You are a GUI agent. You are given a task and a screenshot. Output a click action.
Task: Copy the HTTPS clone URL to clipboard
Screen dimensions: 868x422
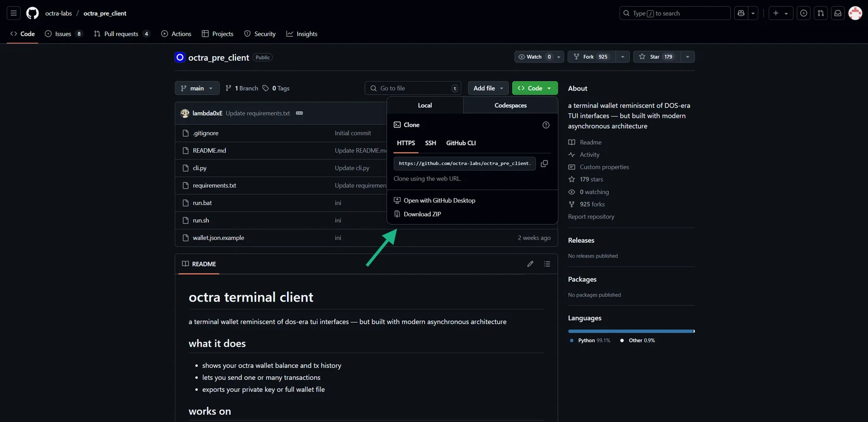[544, 163]
